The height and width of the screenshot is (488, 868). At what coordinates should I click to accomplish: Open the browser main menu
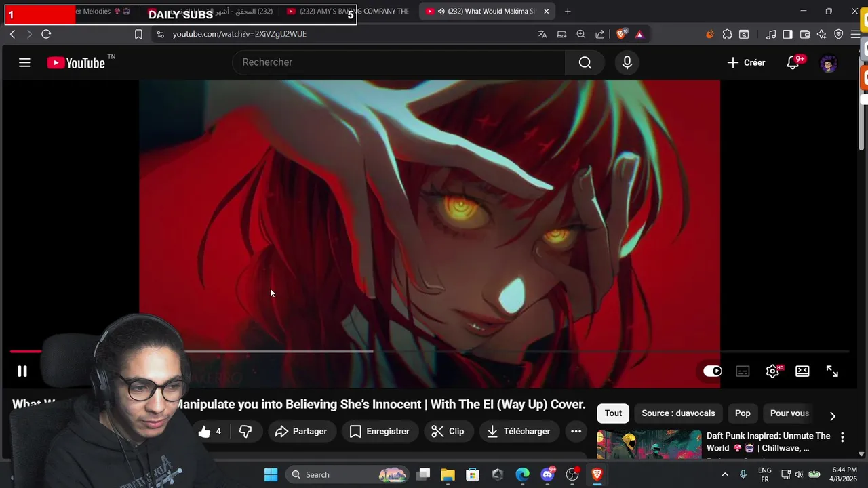[855, 34]
